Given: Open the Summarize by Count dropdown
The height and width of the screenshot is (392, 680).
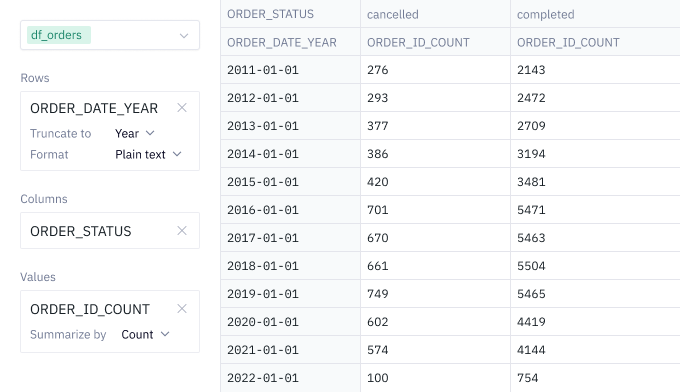Looking at the screenshot, I should [x=145, y=334].
